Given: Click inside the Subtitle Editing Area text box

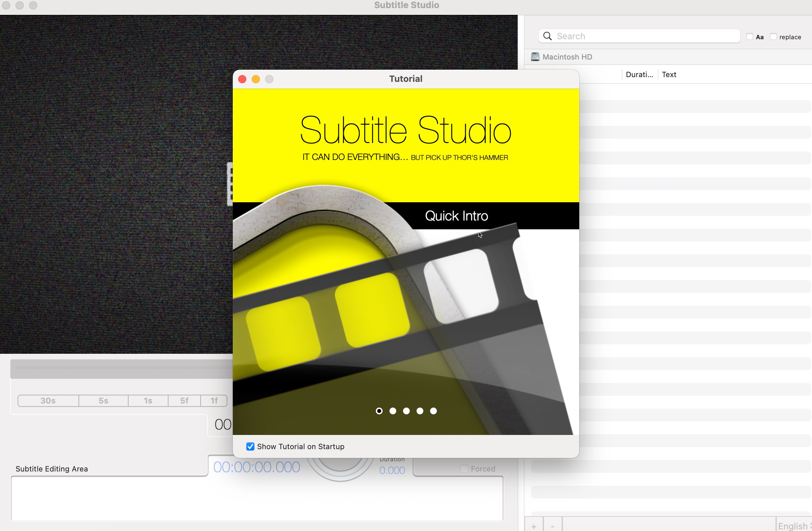Looking at the screenshot, I should pos(257,499).
